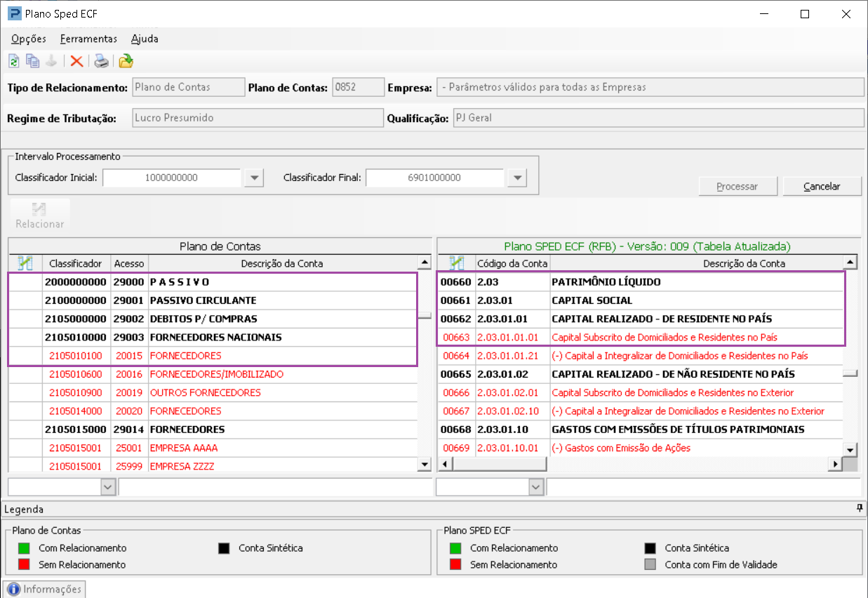The height and width of the screenshot is (598, 868).
Task: Click the red X delete icon
Action: (76, 61)
